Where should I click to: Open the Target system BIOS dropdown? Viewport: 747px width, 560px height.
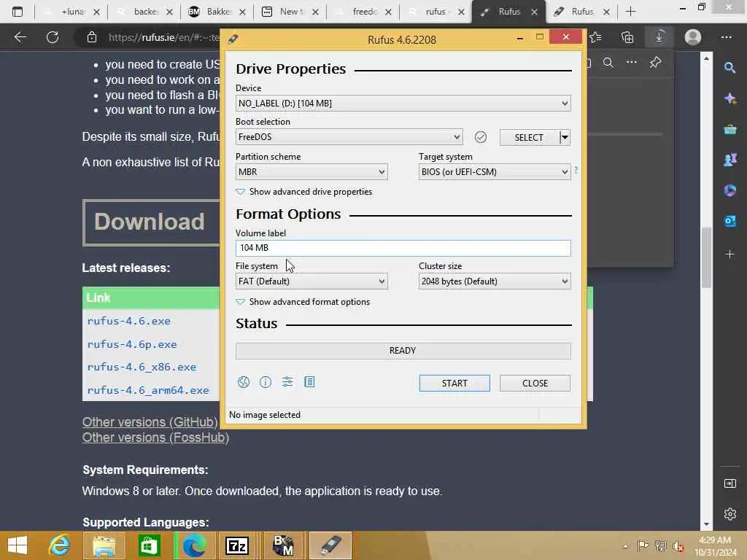495,172
